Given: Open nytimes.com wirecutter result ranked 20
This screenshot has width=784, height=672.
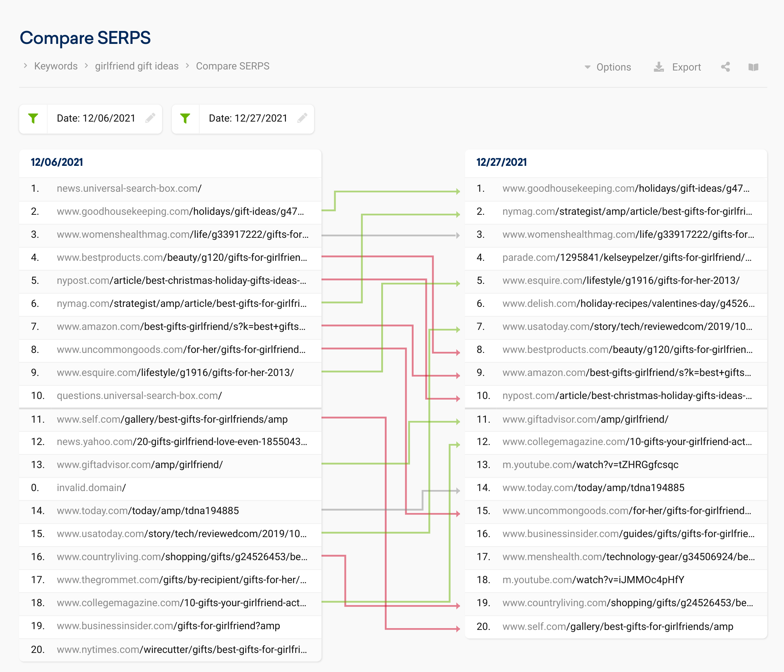Looking at the screenshot, I should pyautogui.click(x=182, y=650).
